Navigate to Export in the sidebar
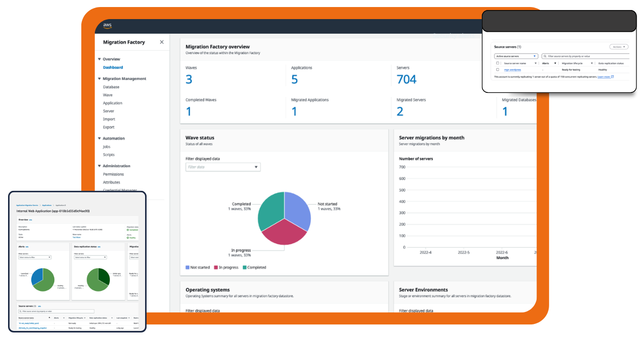Viewport: 644px width, 339px height. pyautogui.click(x=109, y=127)
